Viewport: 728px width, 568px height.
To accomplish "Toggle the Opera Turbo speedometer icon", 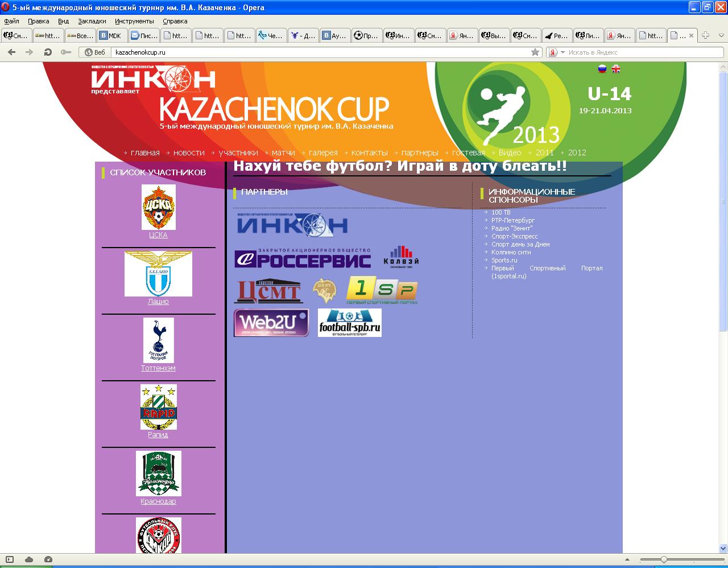I will pyautogui.click(x=48, y=559).
